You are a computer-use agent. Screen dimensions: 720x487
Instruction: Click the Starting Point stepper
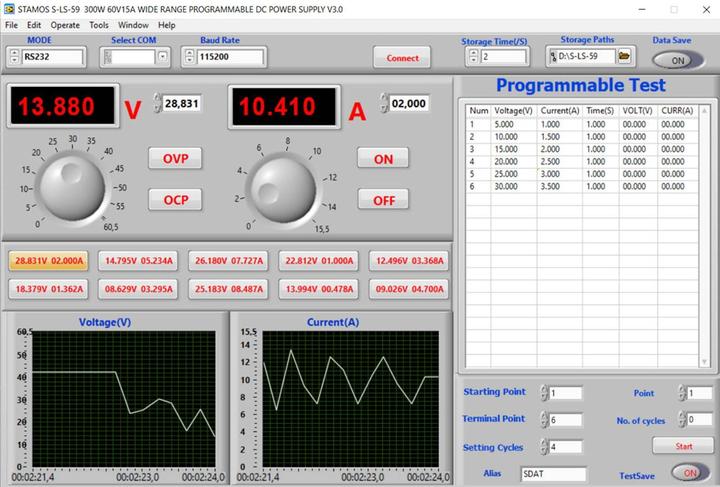coord(544,393)
